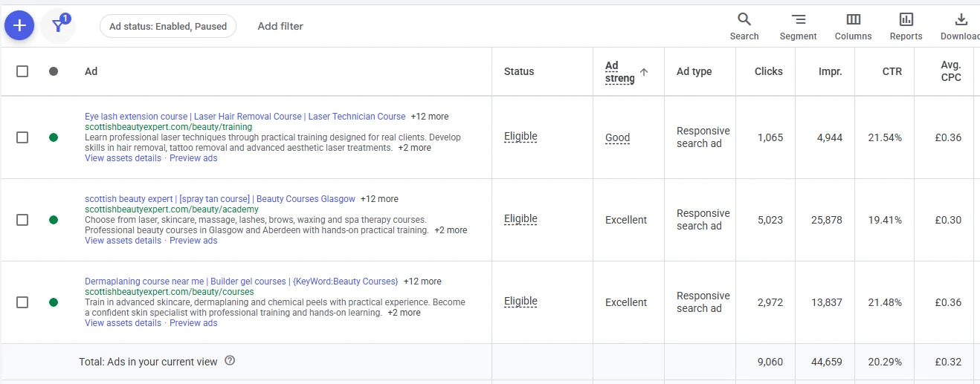Click +12 more on the Eye lash ad headline

tap(430, 117)
